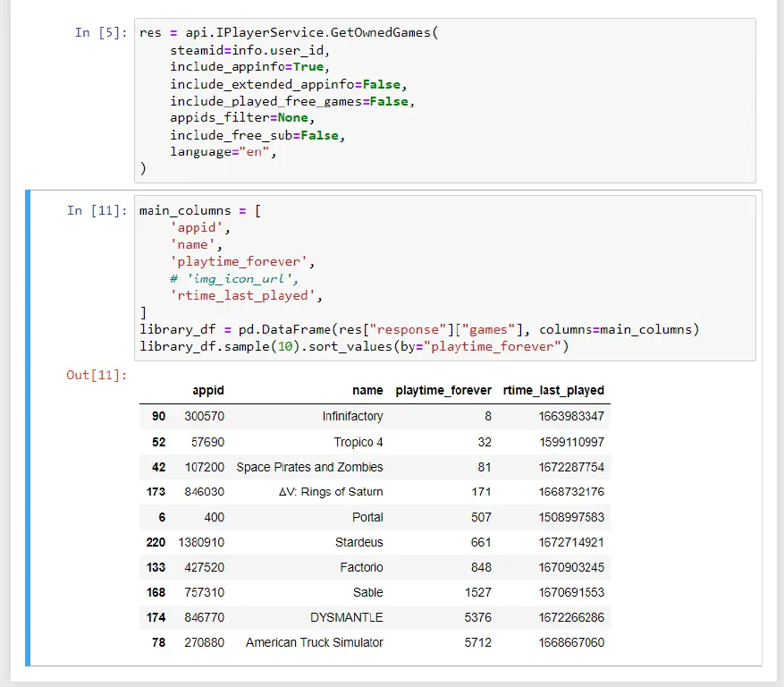784x687 pixels.
Task: Click the include_appinfo=True code line
Action: click(250, 67)
